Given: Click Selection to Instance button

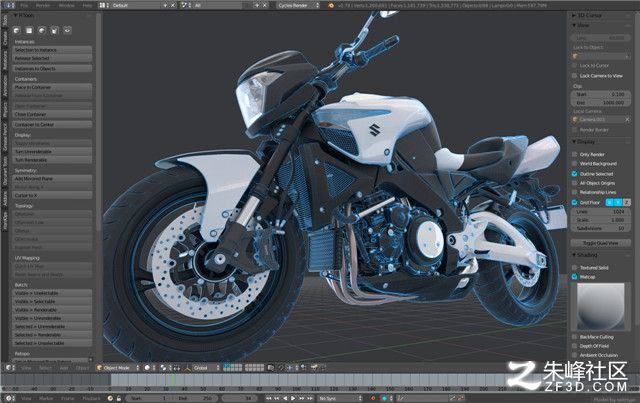Looking at the screenshot, I should click(x=52, y=50).
